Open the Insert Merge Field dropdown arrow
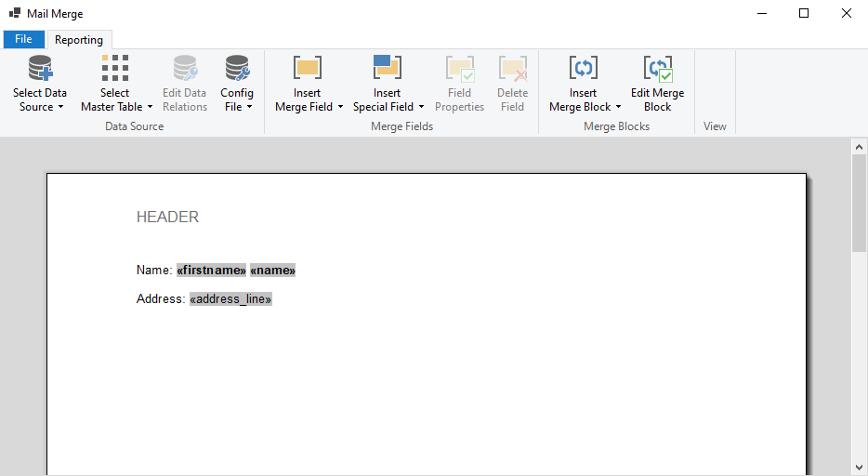The height and width of the screenshot is (476, 868). tap(340, 107)
